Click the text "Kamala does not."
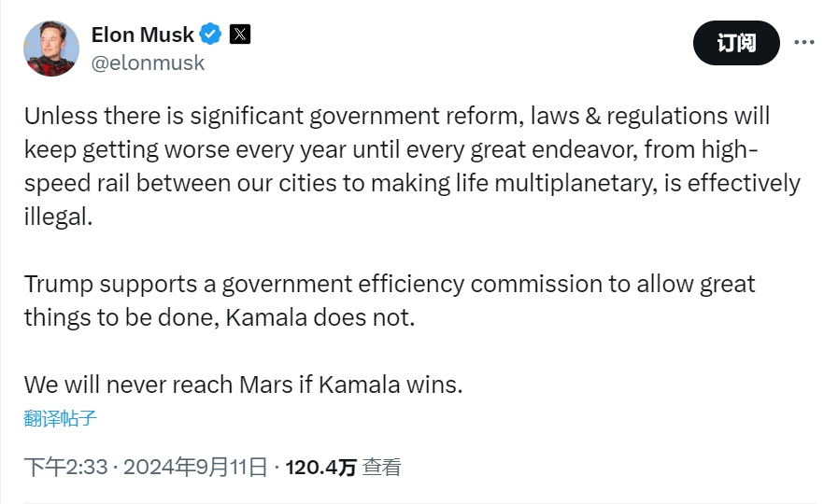 point(320,317)
